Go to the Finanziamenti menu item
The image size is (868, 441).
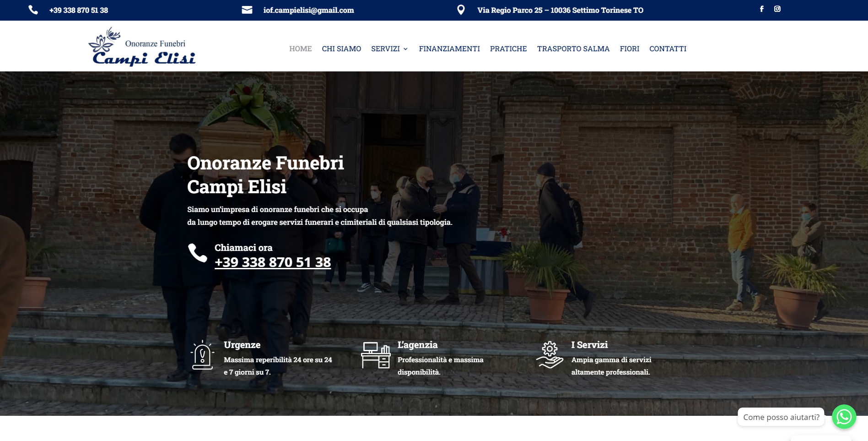(449, 49)
